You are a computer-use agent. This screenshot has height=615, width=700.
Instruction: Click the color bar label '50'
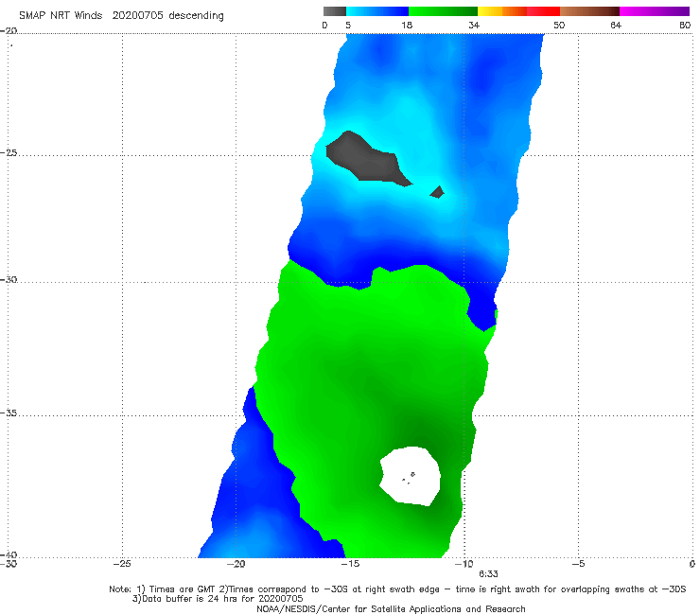pos(559,26)
